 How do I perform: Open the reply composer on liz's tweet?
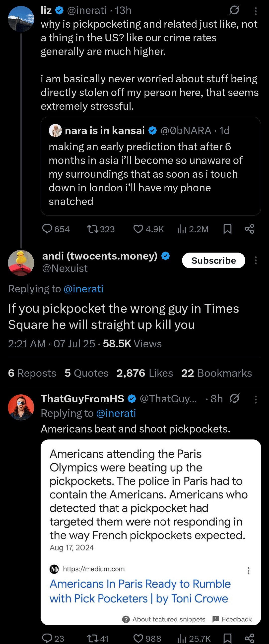coord(48,229)
